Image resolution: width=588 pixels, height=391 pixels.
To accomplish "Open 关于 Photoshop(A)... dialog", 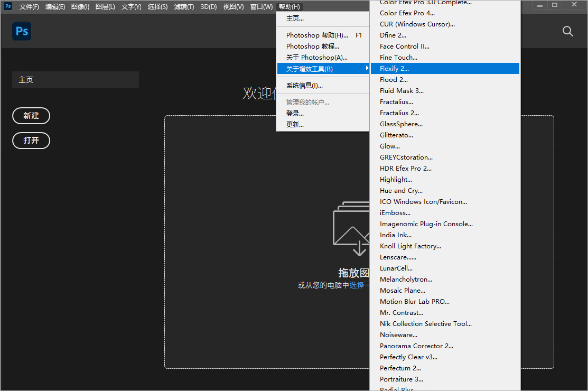I will pos(323,58).
